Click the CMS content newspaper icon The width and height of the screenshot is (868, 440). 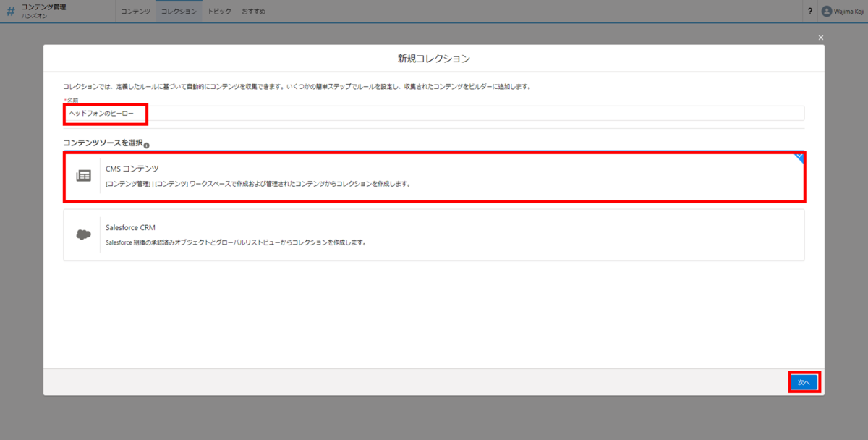[x=84, y=176]
